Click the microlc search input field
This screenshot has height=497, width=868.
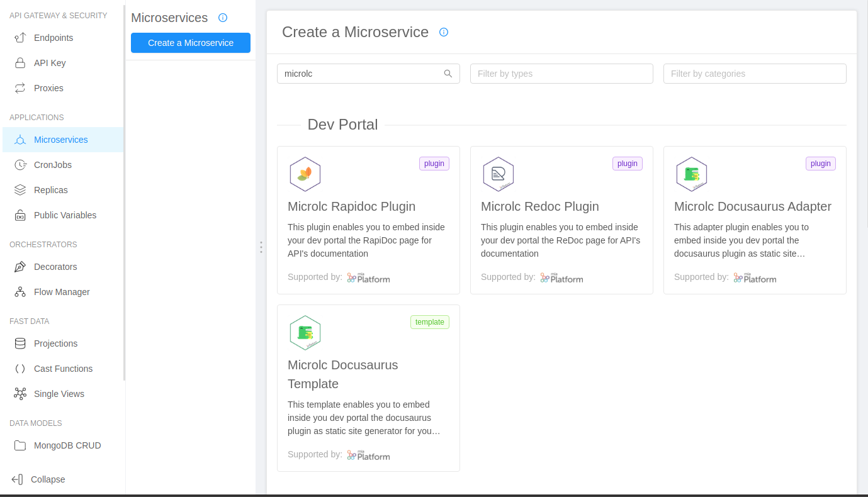click(361, 74)
